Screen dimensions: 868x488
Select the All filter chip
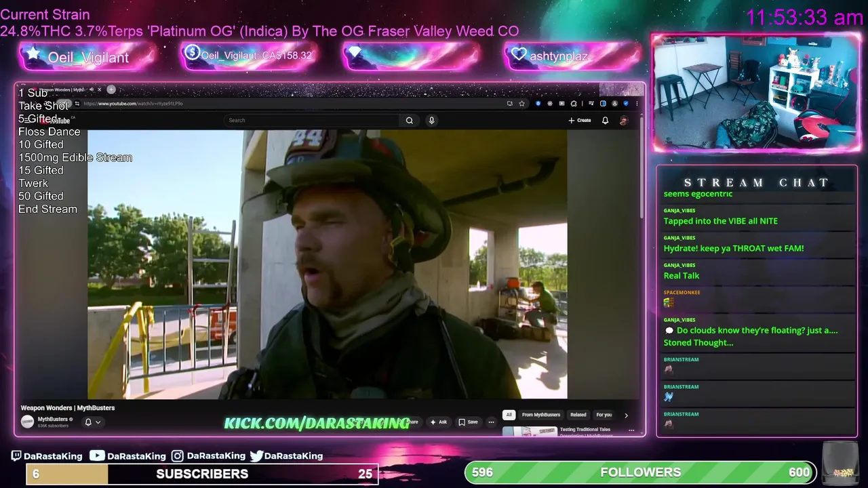[509, 415]
